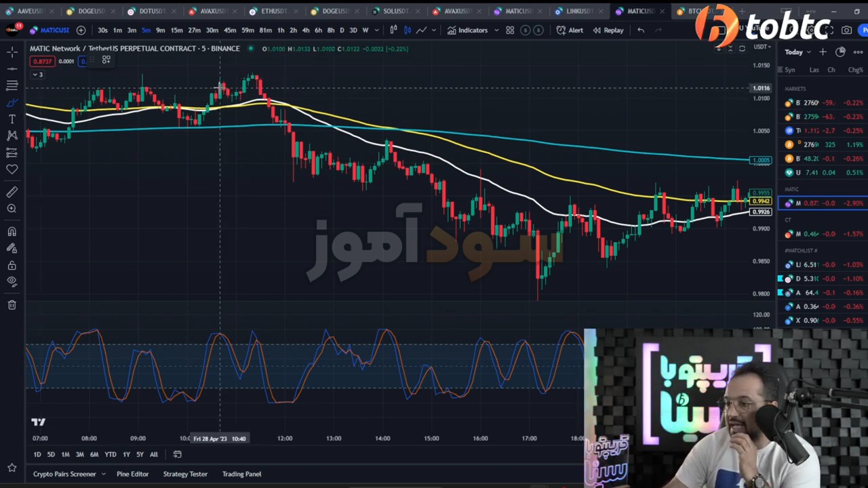Select the 15m timeframe
This screenshot has height=488, width=868.
176,30
